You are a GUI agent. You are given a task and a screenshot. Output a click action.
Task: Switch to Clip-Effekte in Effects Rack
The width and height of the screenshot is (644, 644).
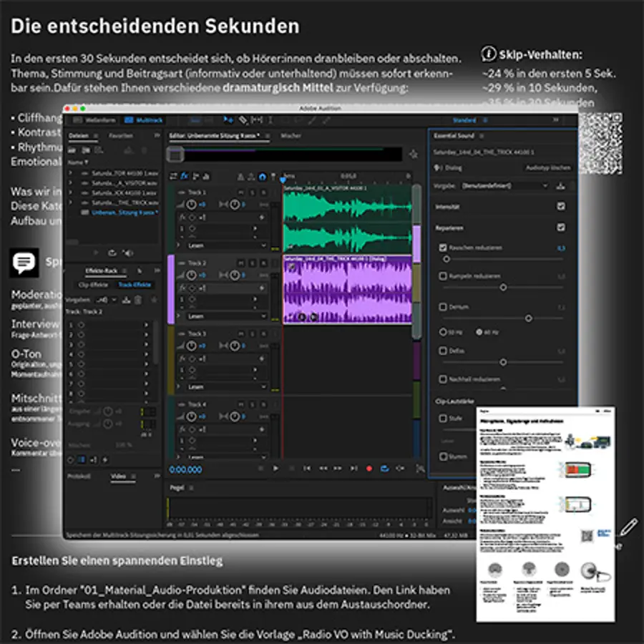click(x=93, y=285)
